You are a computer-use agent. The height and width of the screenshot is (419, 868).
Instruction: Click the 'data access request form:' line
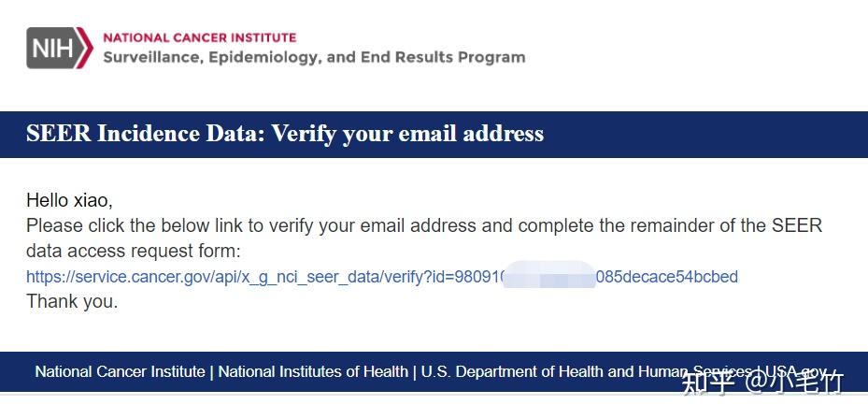(134, 251)
